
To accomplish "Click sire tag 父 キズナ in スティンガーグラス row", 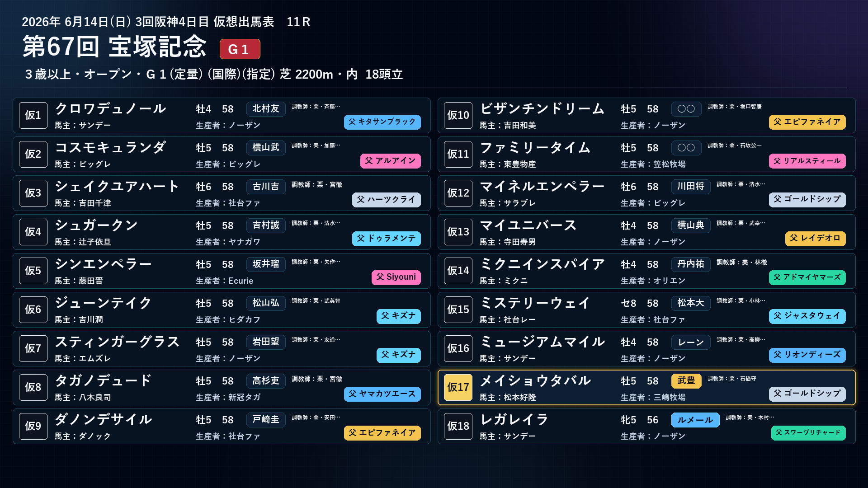I will tap(398, 355).
